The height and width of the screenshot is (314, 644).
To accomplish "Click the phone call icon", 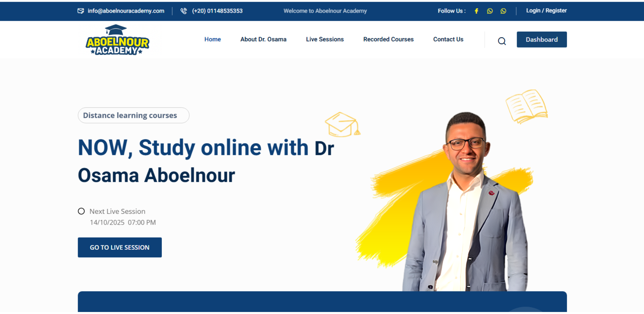I will click(x=184, y=11).
